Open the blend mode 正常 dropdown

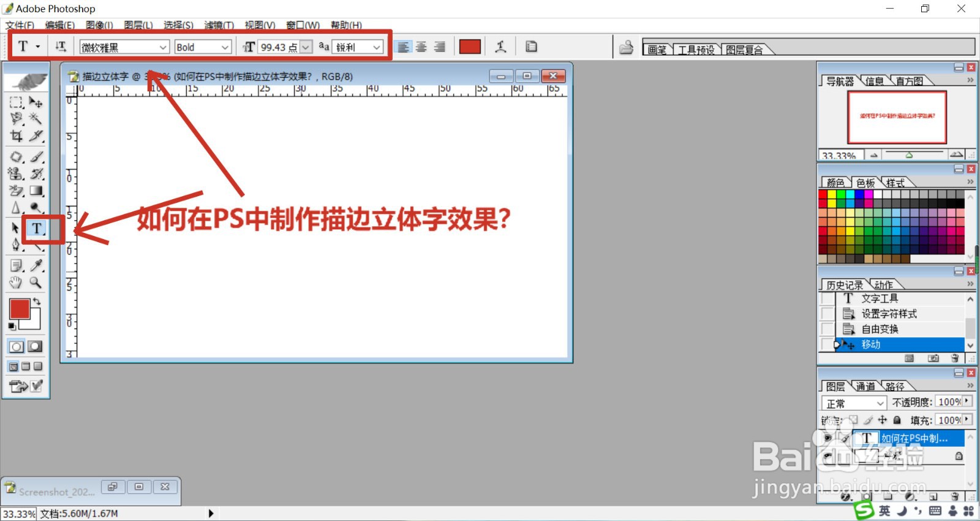point(854,403)
